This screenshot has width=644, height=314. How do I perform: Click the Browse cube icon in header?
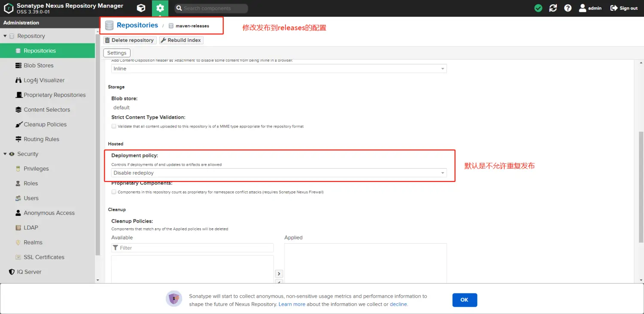click(141, 8)
